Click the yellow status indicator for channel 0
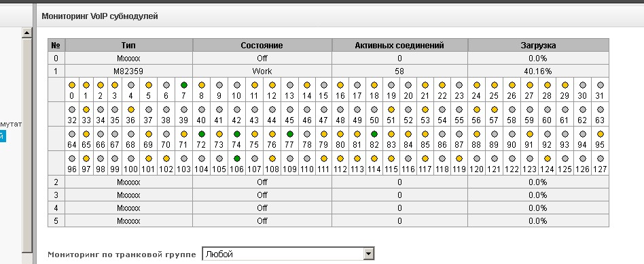The image size is (644, 264). pyautogui.click(x=72, y=85)
